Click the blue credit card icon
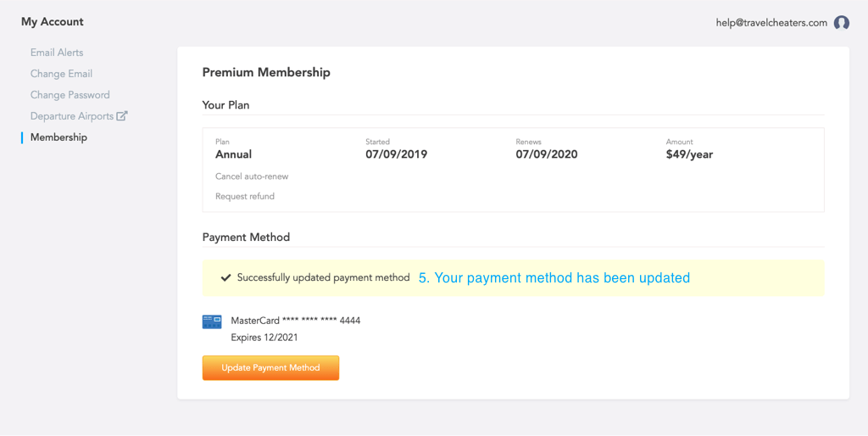Viewport: 868px width, 436px height. tap(212, 321)
